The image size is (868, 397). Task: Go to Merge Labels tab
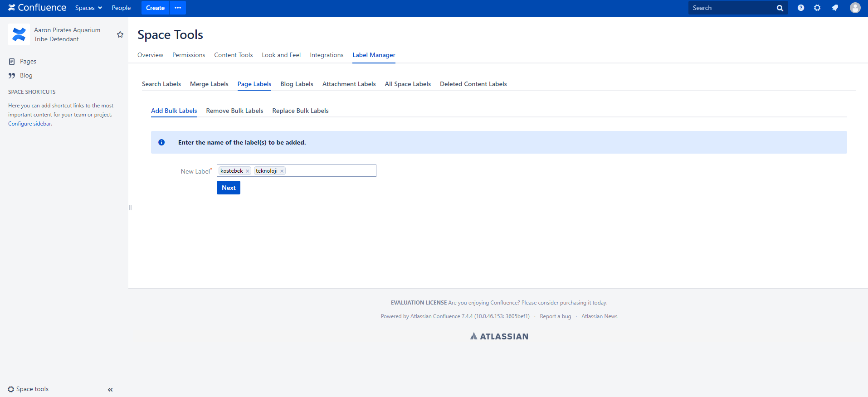pos(209,84)
